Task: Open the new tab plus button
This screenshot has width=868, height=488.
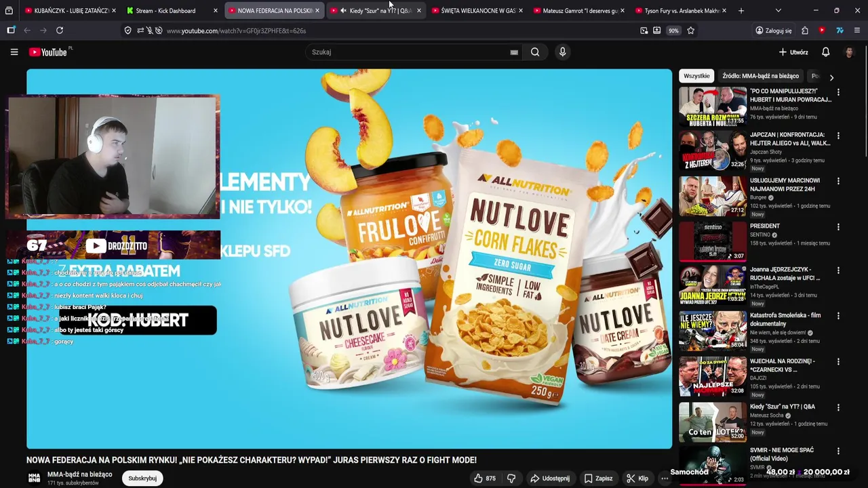Action: pyautogui.click(x=741, y=11)
